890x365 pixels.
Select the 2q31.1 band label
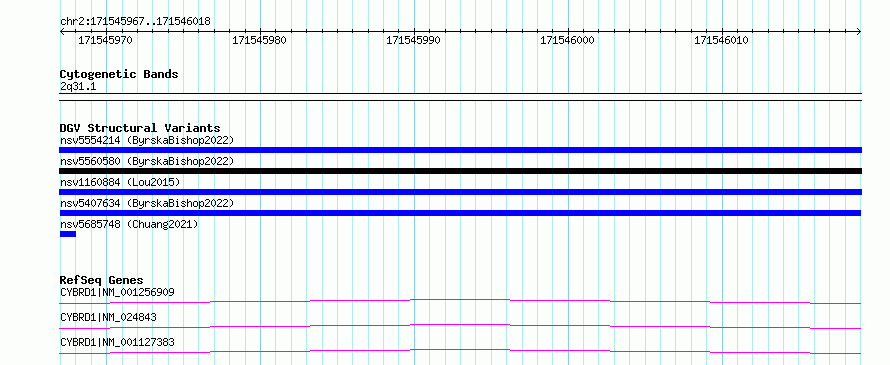[x=78, y=86]
